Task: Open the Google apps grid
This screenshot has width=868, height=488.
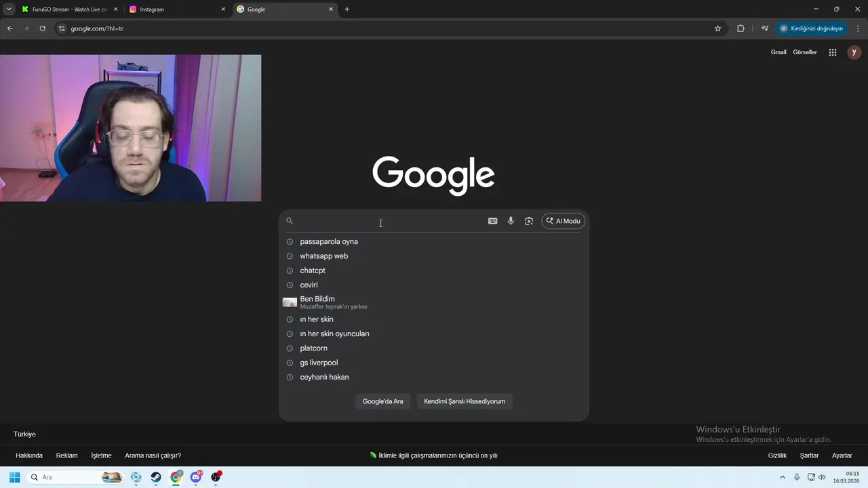Action: (x=833, y=52)
